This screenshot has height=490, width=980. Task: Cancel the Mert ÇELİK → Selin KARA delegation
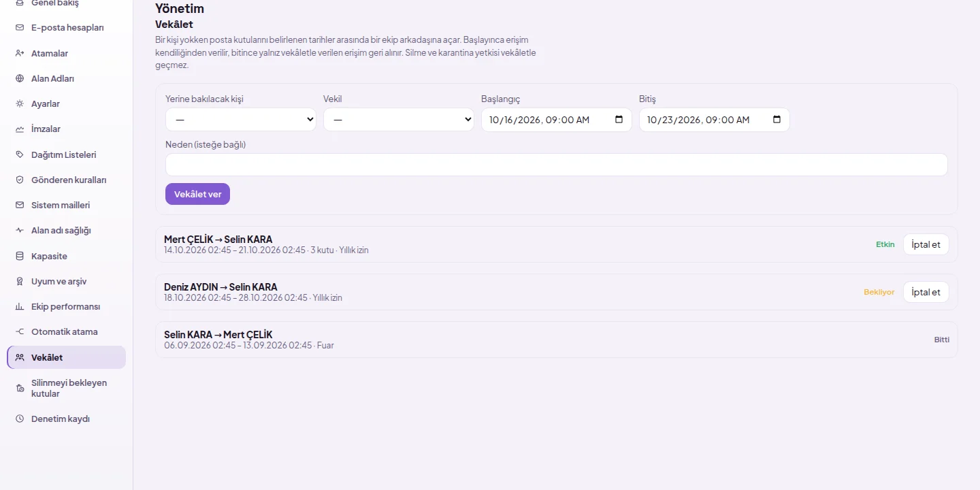tap(926, 244)
